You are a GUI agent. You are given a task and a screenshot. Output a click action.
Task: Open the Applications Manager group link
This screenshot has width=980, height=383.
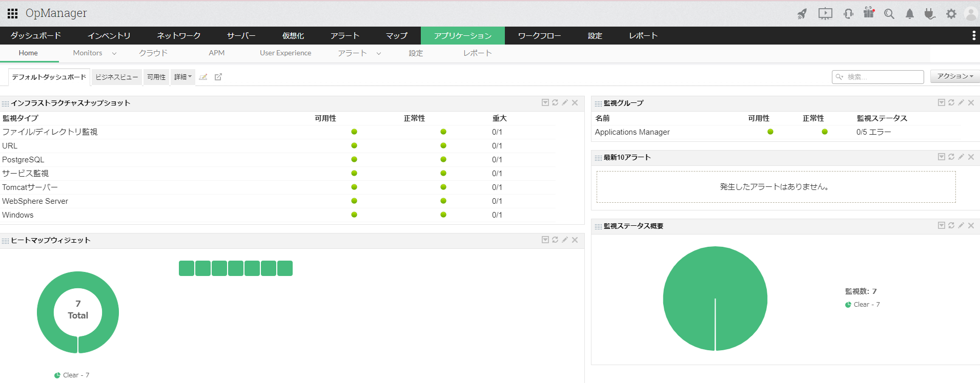(632, 132)
